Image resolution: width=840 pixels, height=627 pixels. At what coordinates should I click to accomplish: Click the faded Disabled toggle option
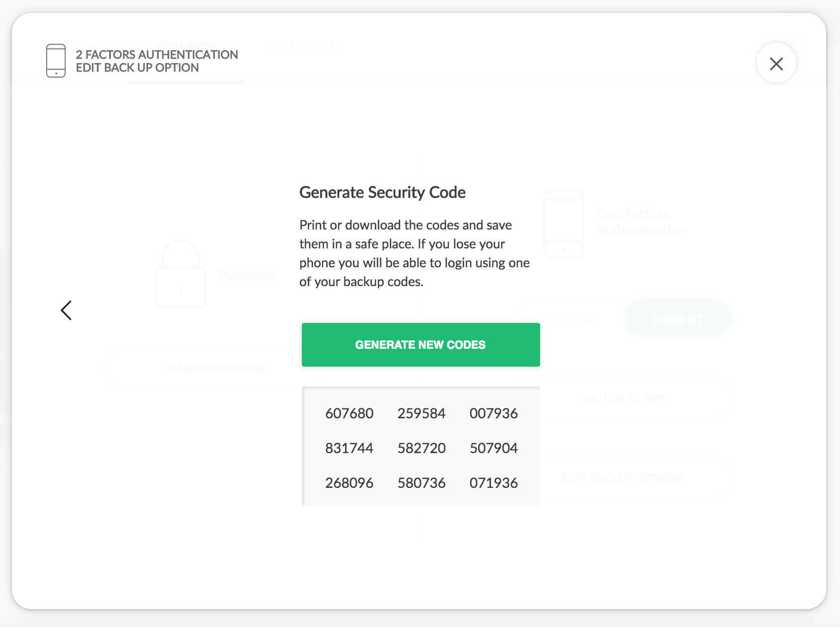point(569,318)
